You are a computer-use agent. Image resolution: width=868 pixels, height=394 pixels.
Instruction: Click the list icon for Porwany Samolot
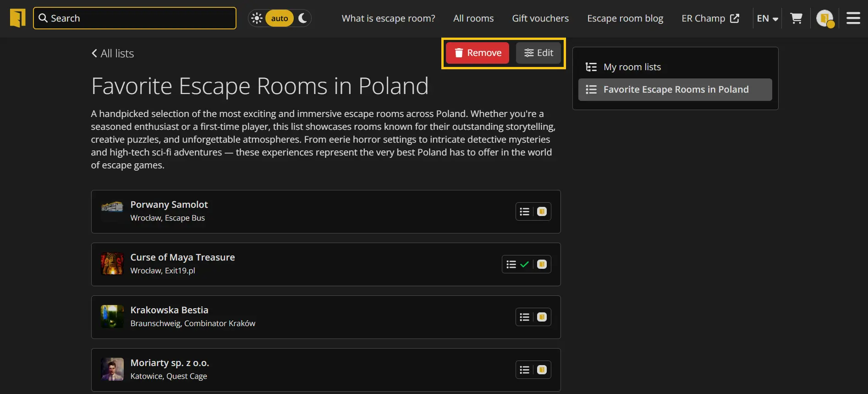(524, 211)
